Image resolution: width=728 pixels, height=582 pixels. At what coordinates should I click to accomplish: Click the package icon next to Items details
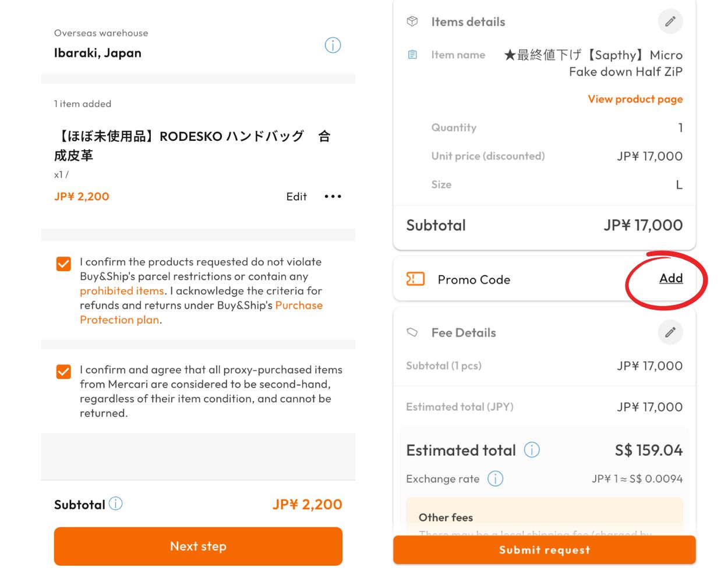click(412, 21)
